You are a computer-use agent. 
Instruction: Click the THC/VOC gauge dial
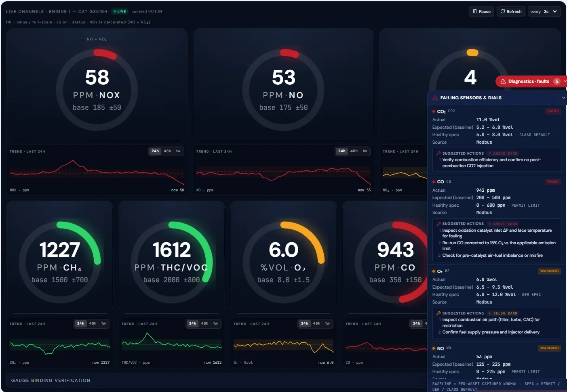(x=172, y=262)
